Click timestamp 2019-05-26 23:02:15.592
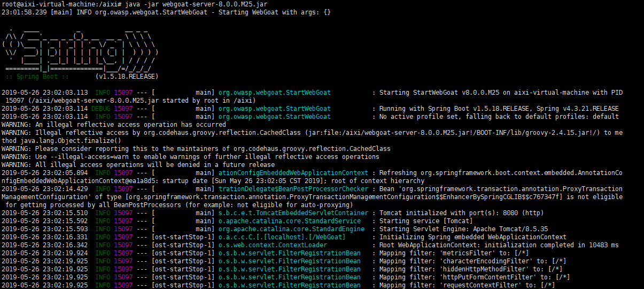 point(45,221)
